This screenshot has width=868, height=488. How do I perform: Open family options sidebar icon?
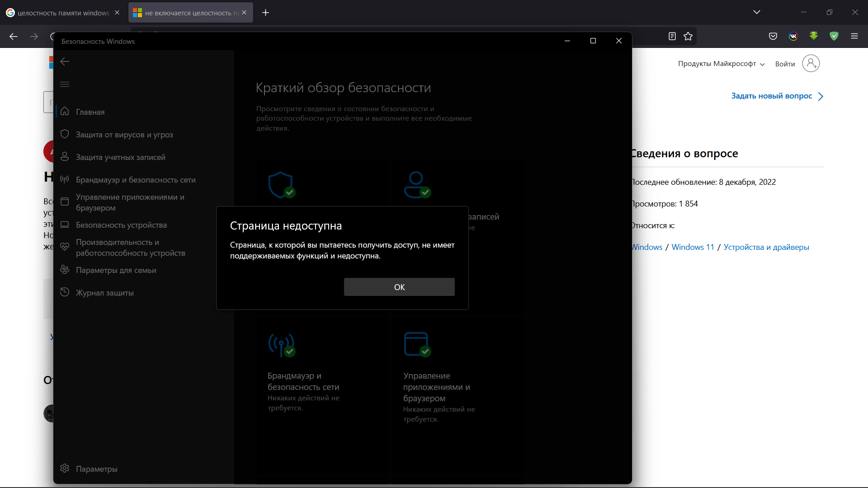tap(65, 270)
